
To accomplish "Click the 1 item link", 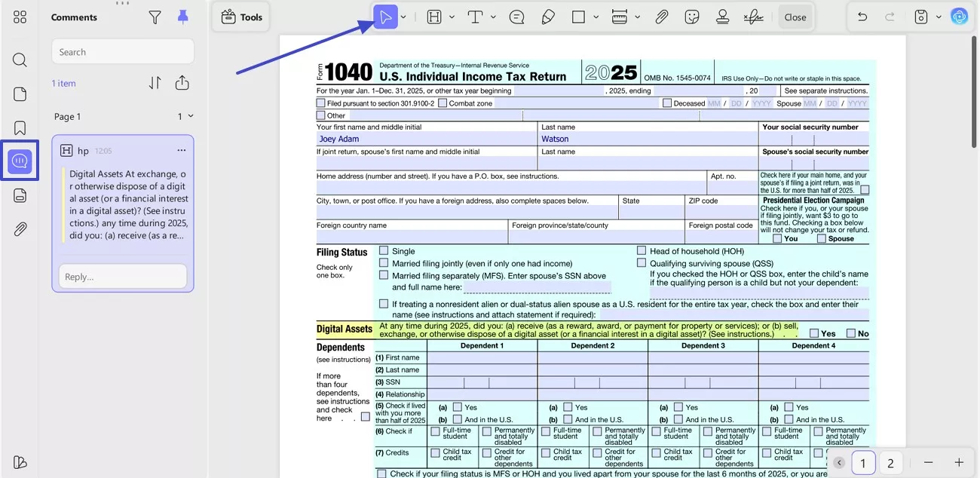I will (x=63, y=83).
